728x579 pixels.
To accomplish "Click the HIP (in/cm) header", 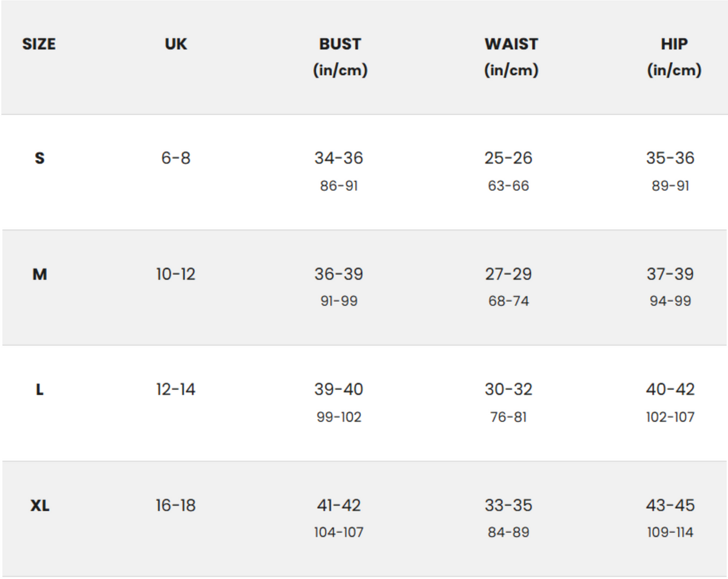I will [x=673, y=57].
